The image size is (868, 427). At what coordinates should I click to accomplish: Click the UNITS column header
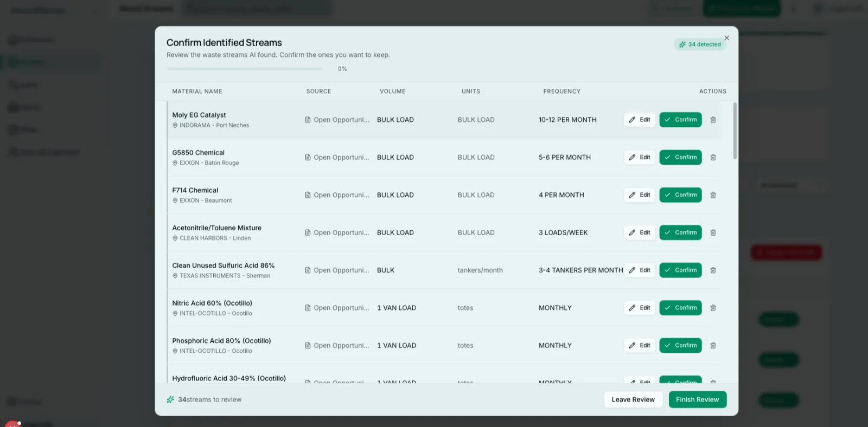471,92
